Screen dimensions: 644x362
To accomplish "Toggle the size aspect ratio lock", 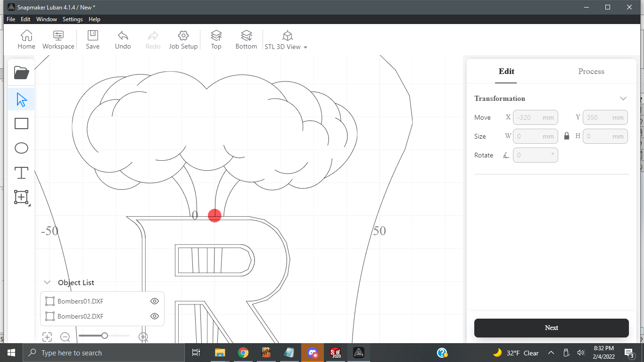I will click(x=567, y=136).
